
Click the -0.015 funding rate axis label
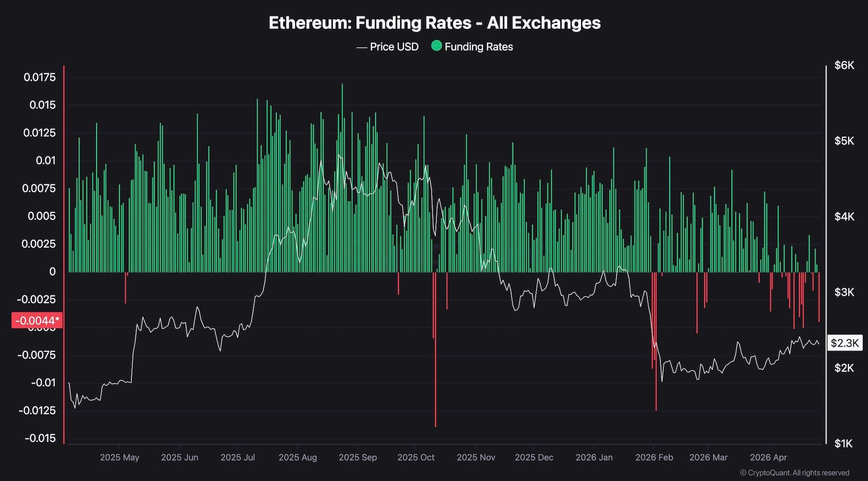(40, 438)
